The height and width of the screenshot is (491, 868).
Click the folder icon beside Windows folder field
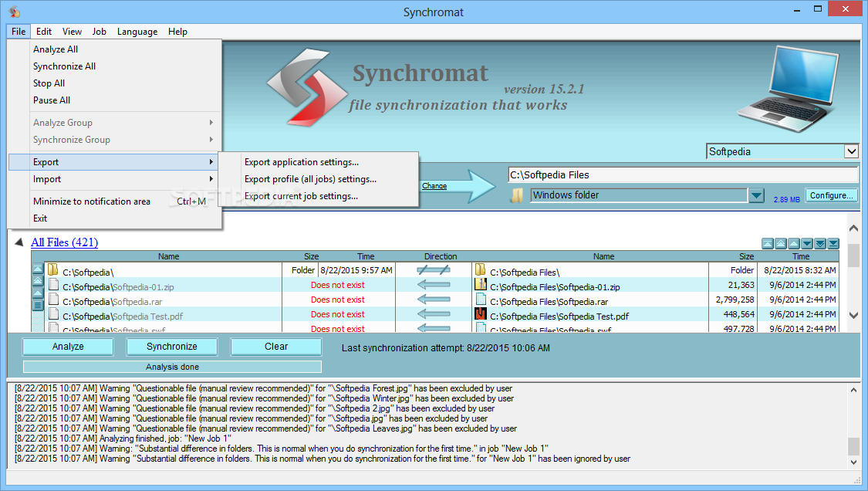point(517,195)
